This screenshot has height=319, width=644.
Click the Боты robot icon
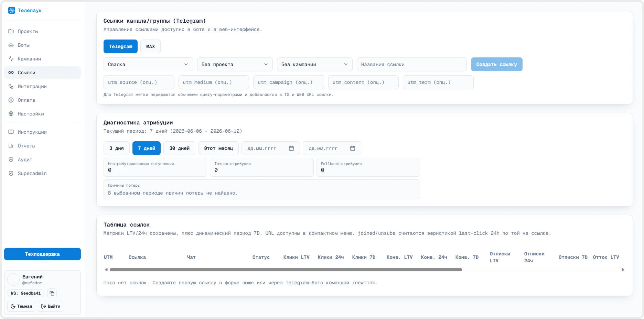pyautogui.click(x=11, y=45)
